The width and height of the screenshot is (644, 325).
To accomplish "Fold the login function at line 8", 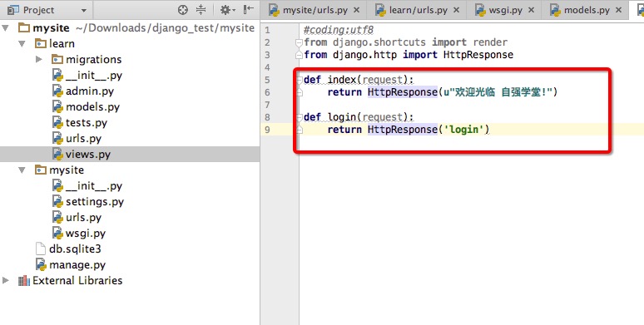I will click(300, 117).
